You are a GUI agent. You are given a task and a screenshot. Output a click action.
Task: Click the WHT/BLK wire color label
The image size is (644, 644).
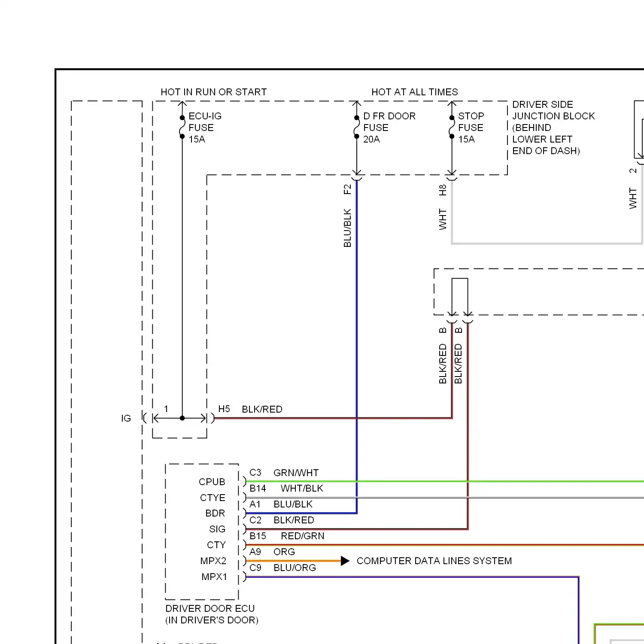click(x=302, y=488)
